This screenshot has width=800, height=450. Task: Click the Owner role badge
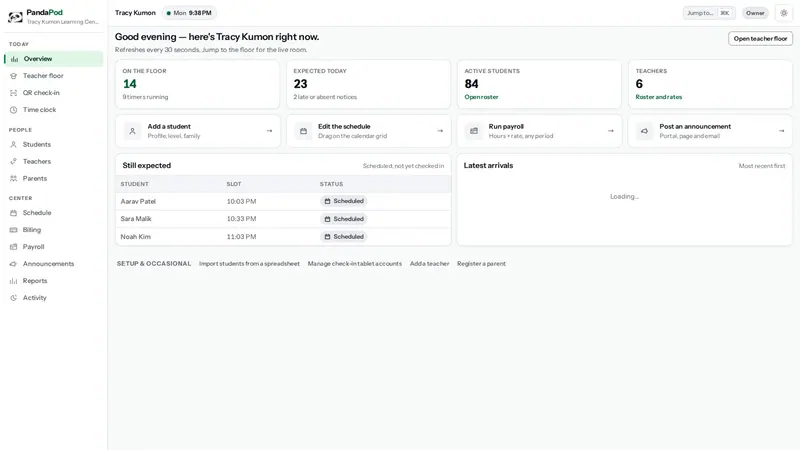tap(755, 13)
